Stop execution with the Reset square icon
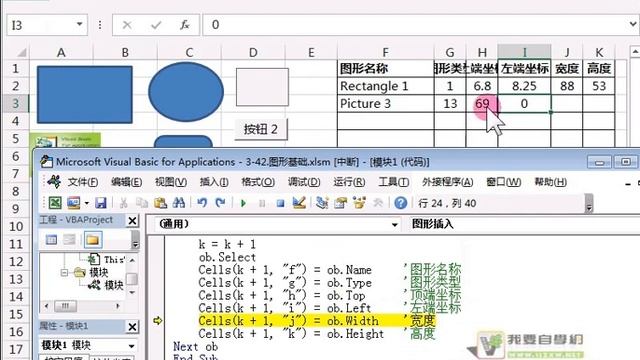Image resolution: width=640 pixels, height=360 pixels. pos(280,203)
